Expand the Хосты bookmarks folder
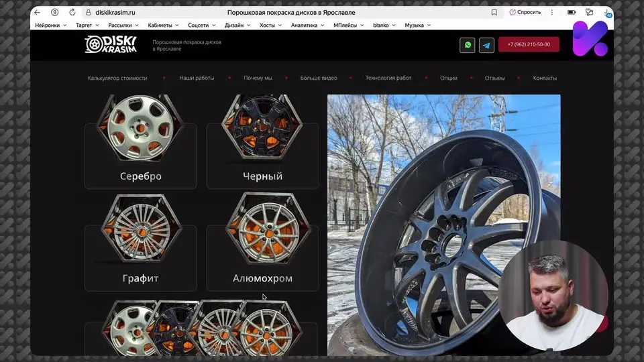Viewport: 644px width, 362px height. (270, 25)
